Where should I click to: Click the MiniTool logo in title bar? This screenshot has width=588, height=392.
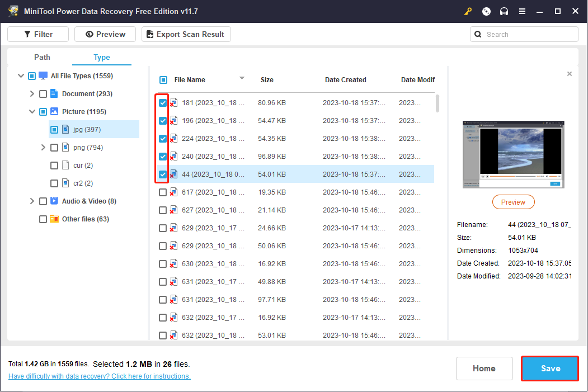[12, 11]
